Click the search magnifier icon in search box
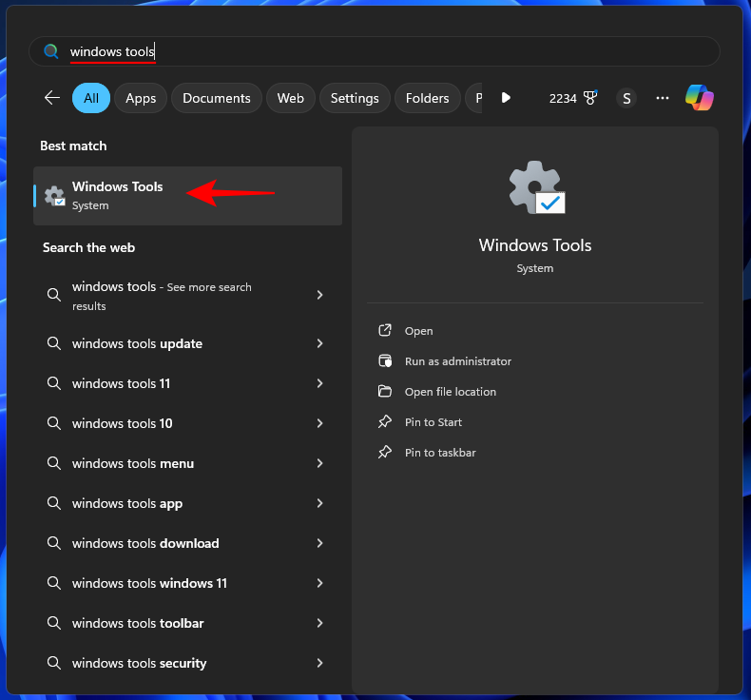The image size is (751, 700). tap(51, 51)
